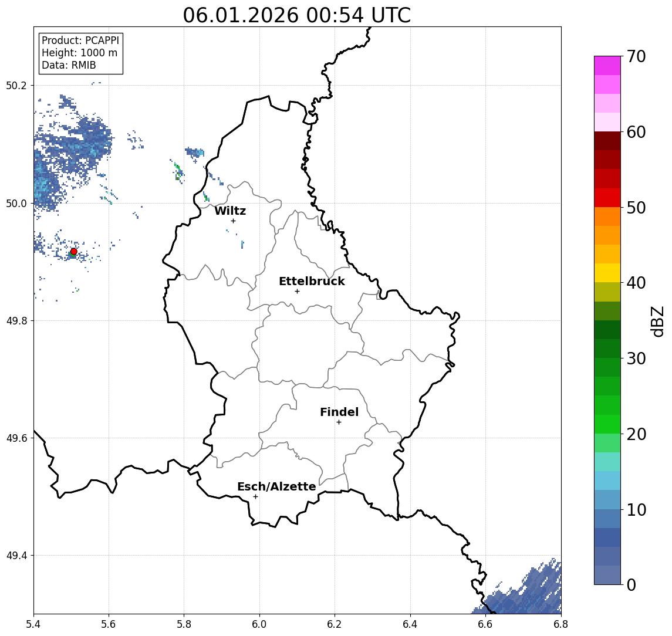The height and width of the screenshot is (636, 672).
Task: Pick the orange swatch just below 50 dBZ
Action: [x=607, y=217]
